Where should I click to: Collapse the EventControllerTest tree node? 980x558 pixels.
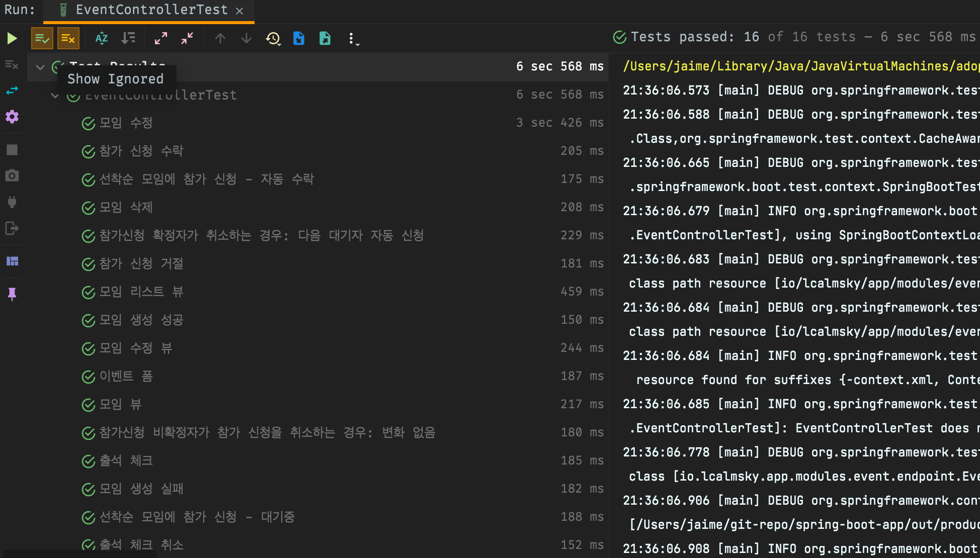[55, 96]
